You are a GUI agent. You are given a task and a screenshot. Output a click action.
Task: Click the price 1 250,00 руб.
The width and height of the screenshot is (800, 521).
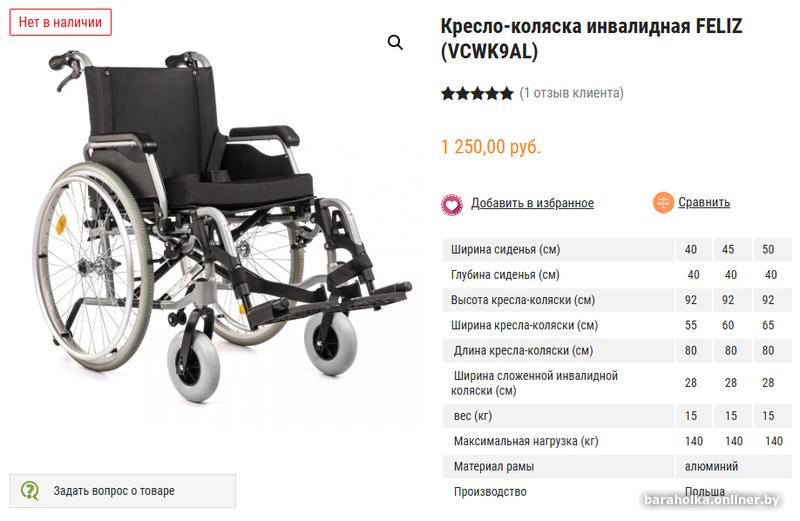pos(490,147)
